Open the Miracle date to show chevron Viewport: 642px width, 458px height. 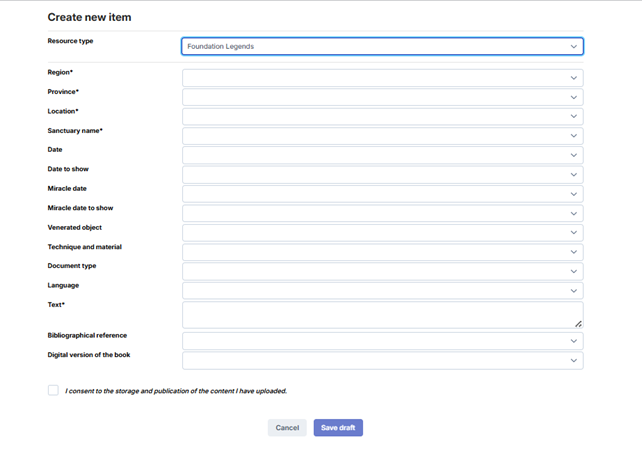tap(574, 213)
